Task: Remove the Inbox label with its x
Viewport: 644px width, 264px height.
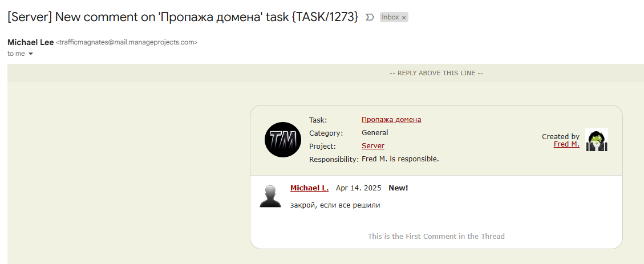Action: click(x=404, y=18)
